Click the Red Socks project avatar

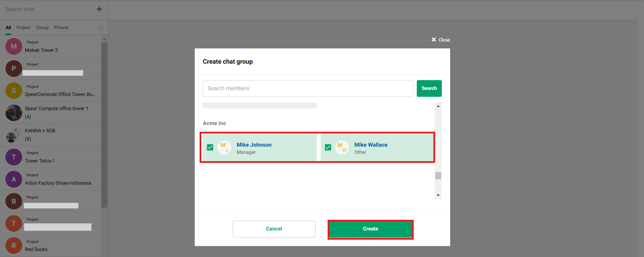click(14, 245)
